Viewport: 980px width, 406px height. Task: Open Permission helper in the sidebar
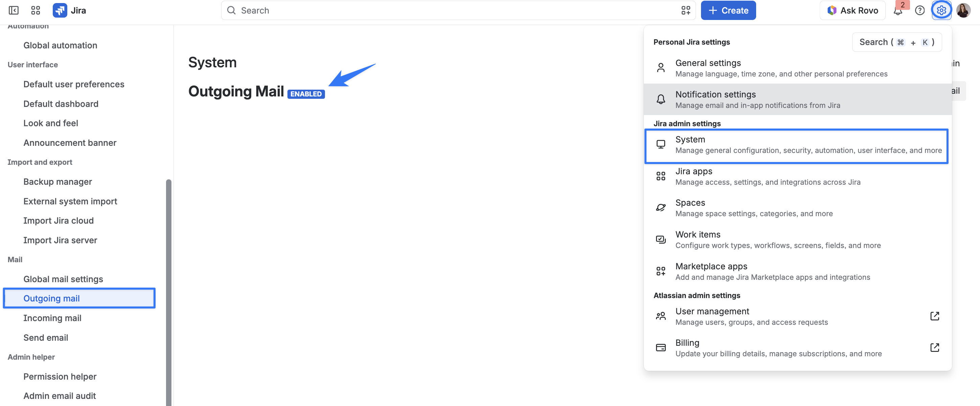60,376
